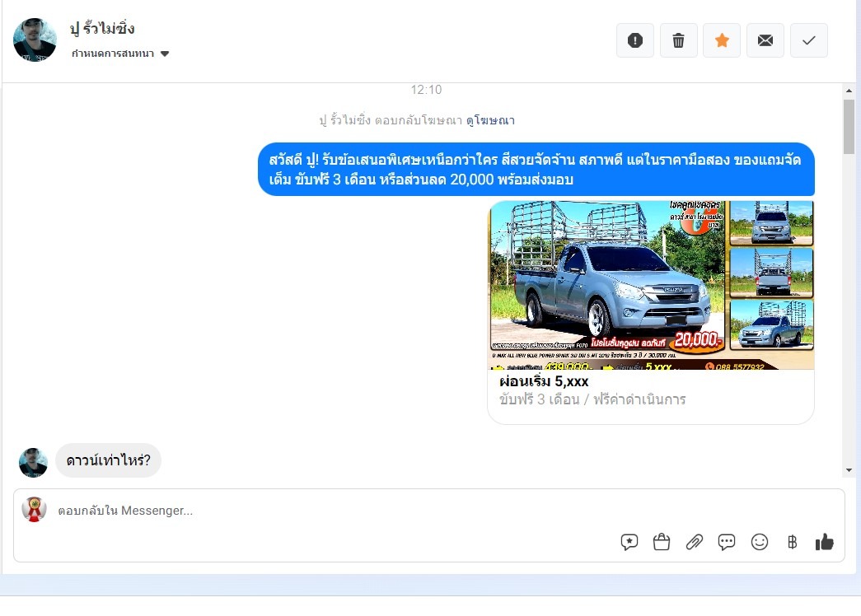Select blue greeting message bubble
The image size is (861, 616).
pyautogui.click(x=536, y=169)
